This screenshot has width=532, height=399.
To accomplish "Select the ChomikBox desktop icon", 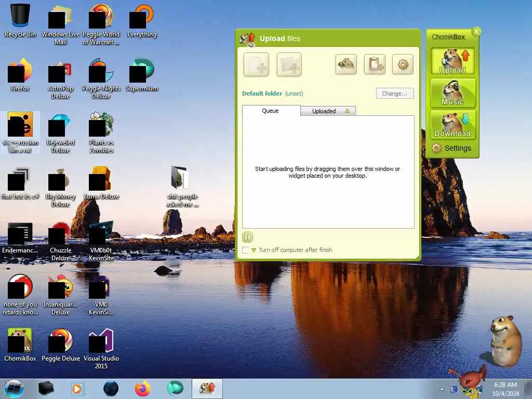I will click(20, 344).
